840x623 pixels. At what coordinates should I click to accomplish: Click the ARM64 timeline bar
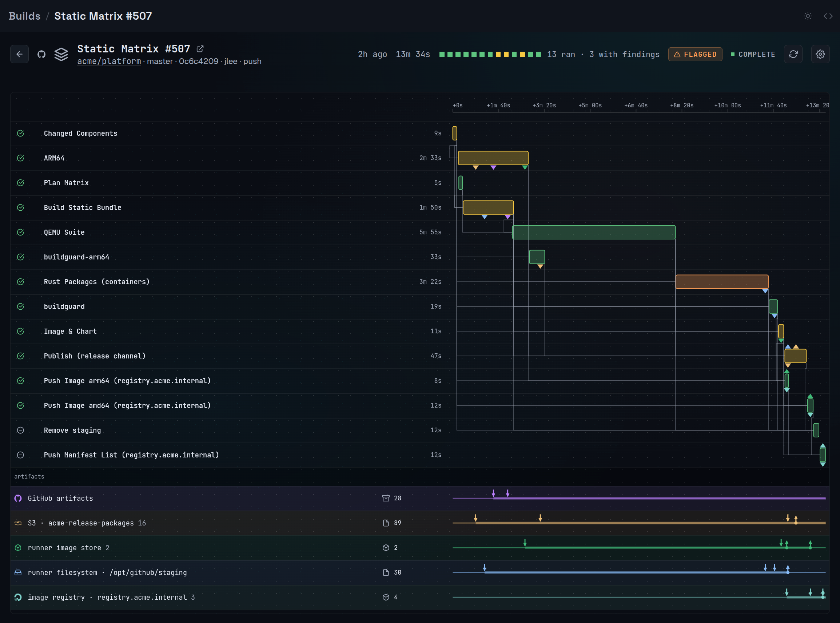493,158
